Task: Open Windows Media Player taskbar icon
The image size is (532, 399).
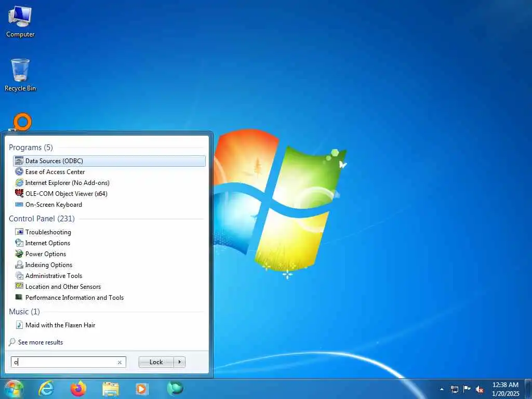Action: click(141, 389)
